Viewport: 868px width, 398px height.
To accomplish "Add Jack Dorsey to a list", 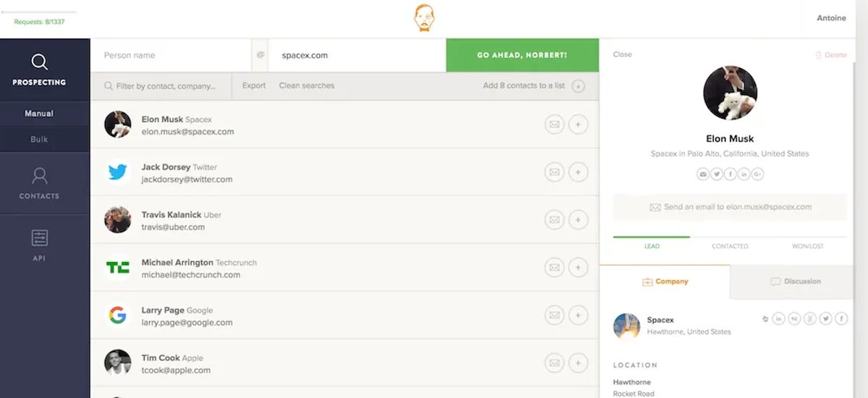I will (577, 172).
